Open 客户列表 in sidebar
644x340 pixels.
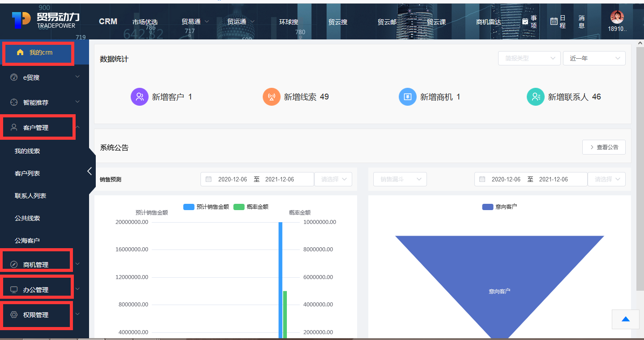click(x=27, y=173)
